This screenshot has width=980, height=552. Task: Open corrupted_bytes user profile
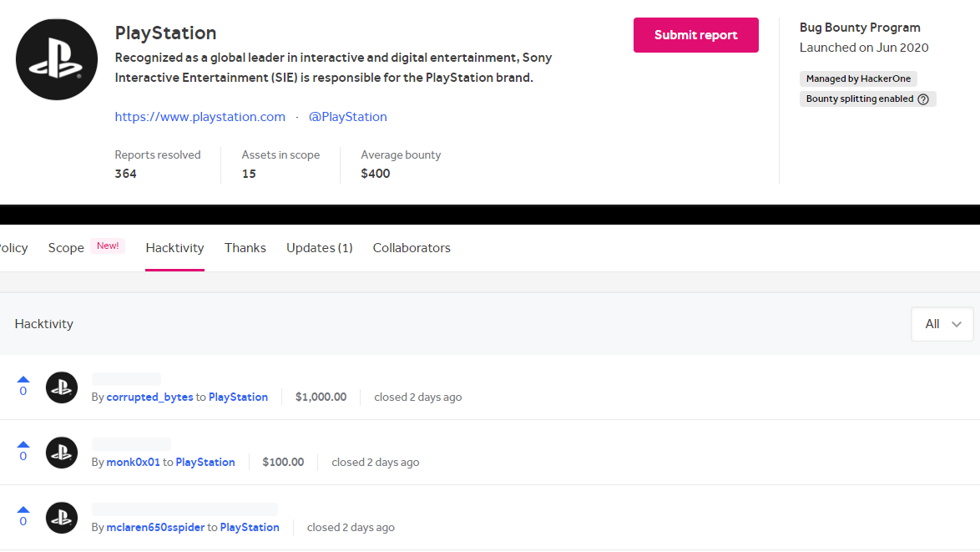pos(149,398)
